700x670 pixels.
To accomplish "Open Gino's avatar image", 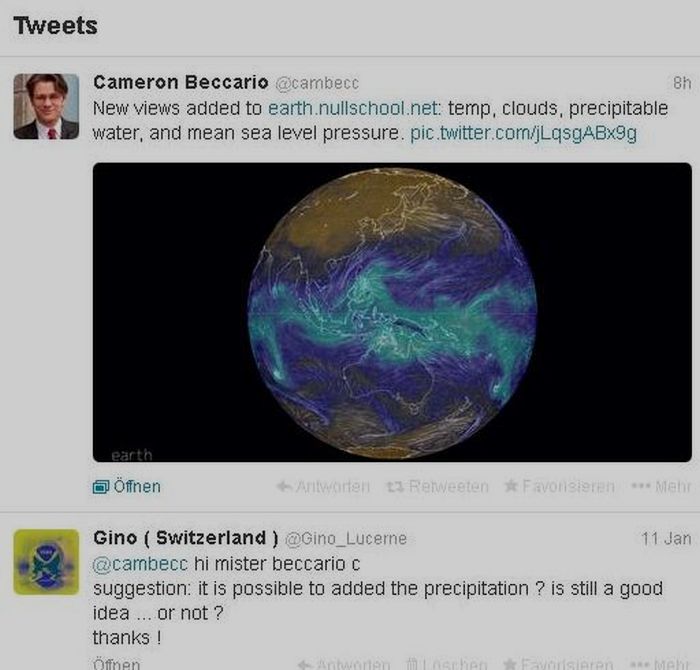I will pos(46,562).
